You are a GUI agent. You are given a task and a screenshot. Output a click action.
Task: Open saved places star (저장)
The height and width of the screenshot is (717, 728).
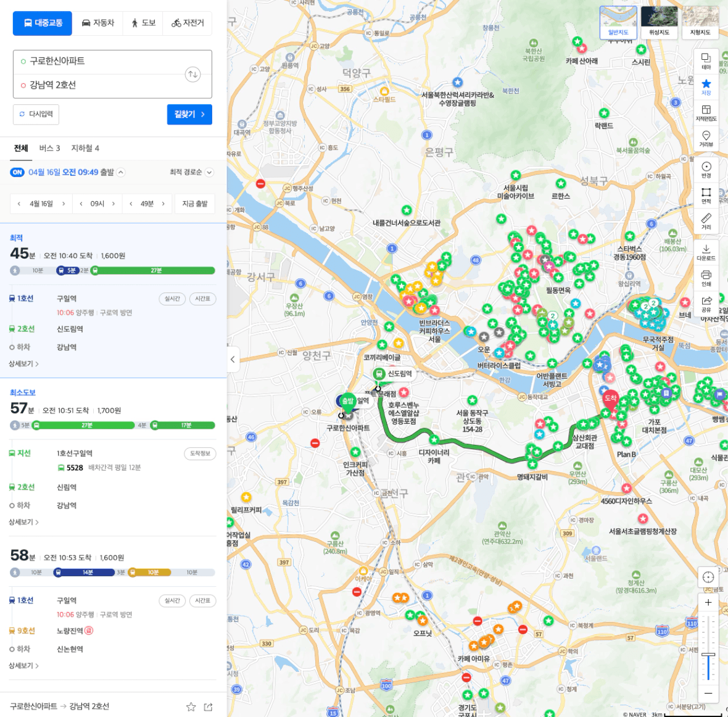pos(706,87)
